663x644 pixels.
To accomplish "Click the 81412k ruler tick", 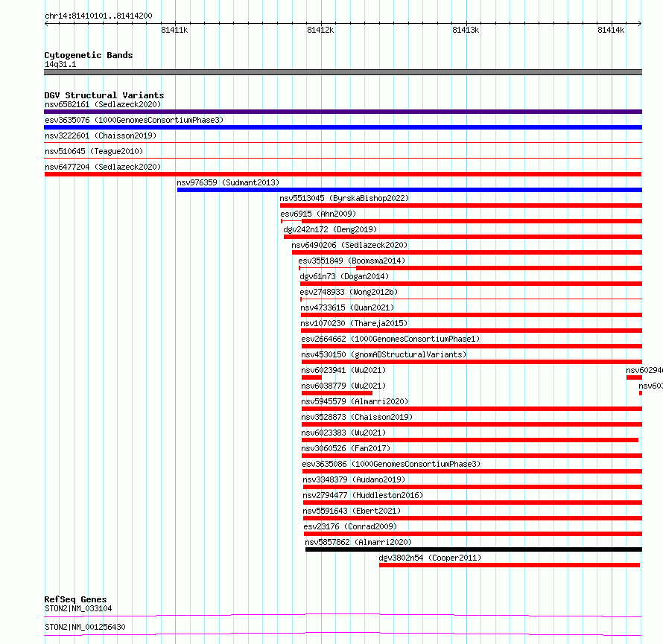I will [320, 30].
